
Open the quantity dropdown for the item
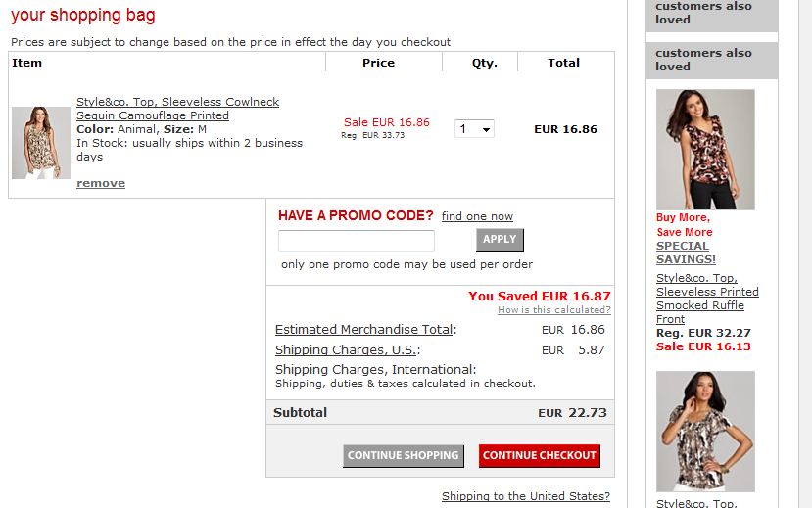click(474, 129)
